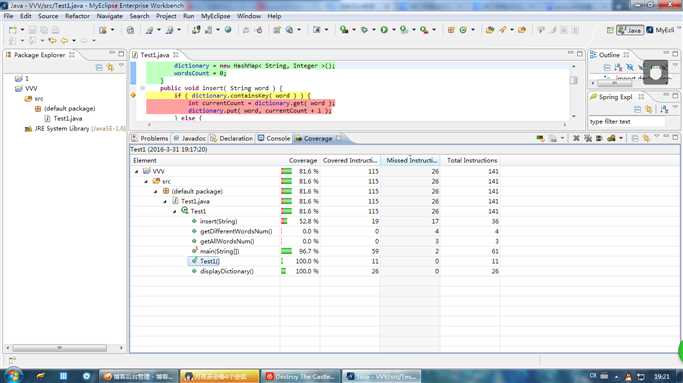Click the Spring Explorer type filter text field

point(627,122)
